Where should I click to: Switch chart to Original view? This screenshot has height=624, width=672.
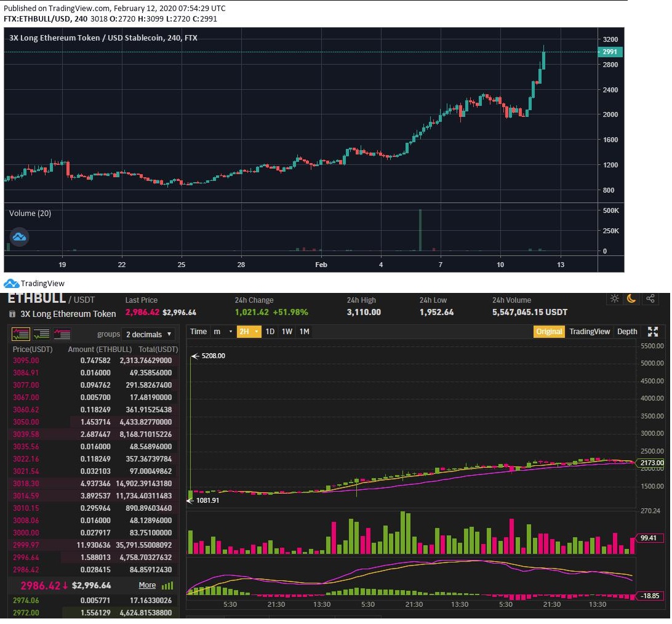(x=549, y=332)
